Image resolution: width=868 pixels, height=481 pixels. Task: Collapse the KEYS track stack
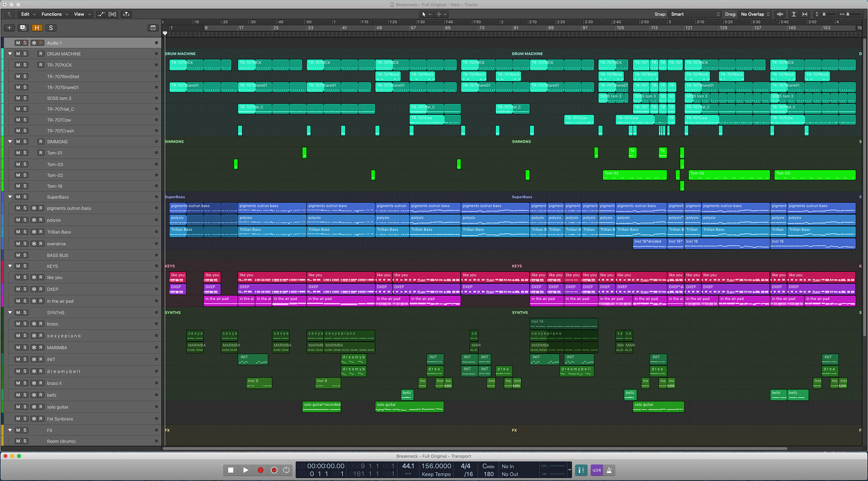10,266
